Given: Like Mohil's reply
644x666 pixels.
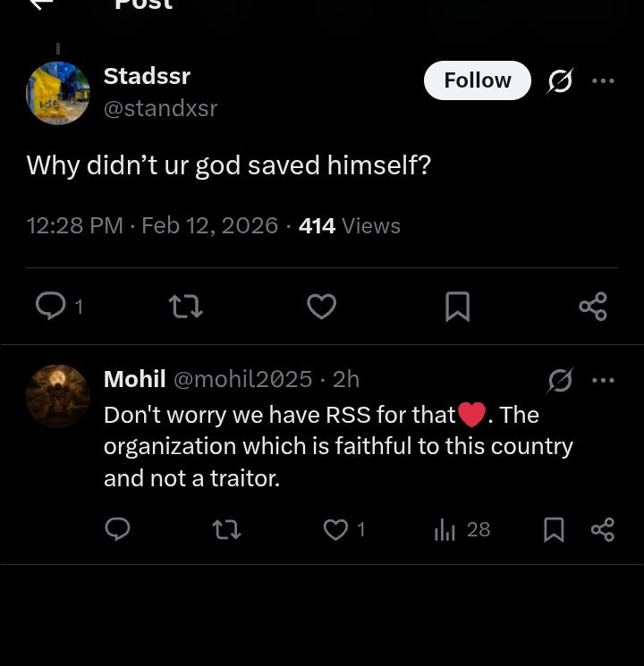Looking at the screenshot, I should click(x=335, y=529).
